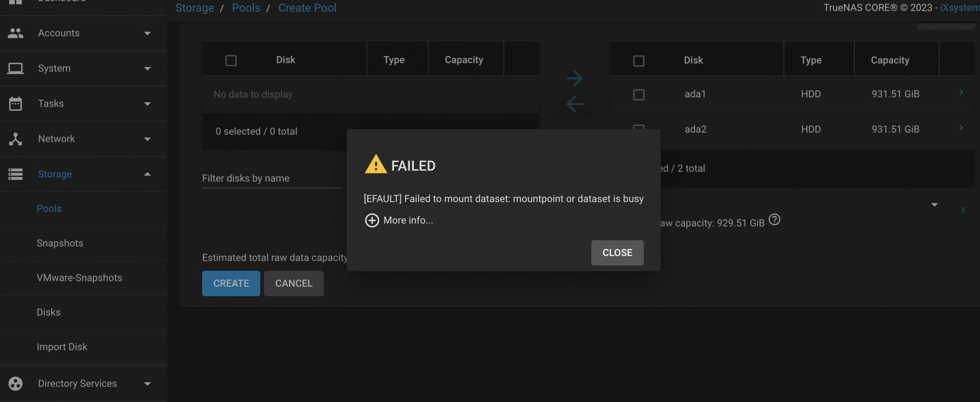Viewport: 980px width, 402px height.
Task: Click the CANCEL button
Action: point(293,283)
